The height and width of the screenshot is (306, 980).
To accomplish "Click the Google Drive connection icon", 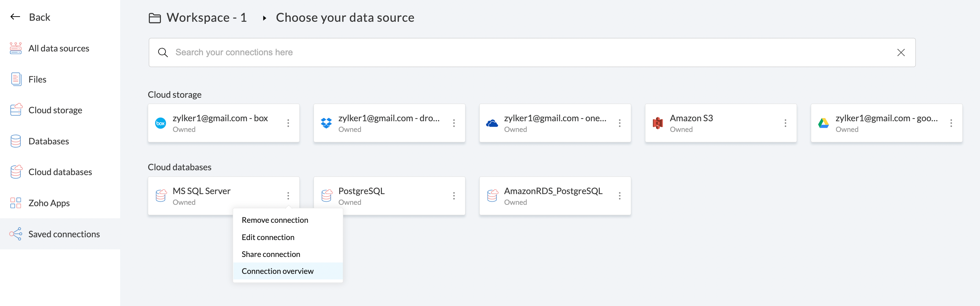I will [823, 123].
